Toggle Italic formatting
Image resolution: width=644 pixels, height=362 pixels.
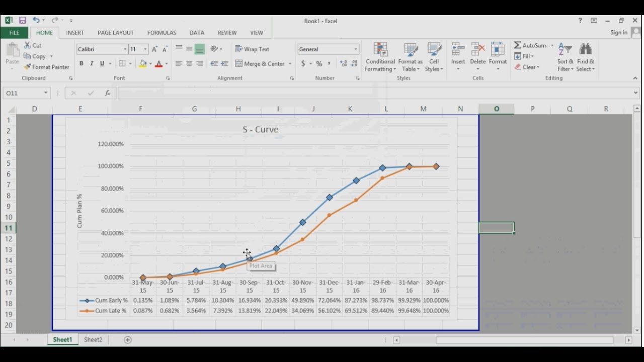click(92, 64)
